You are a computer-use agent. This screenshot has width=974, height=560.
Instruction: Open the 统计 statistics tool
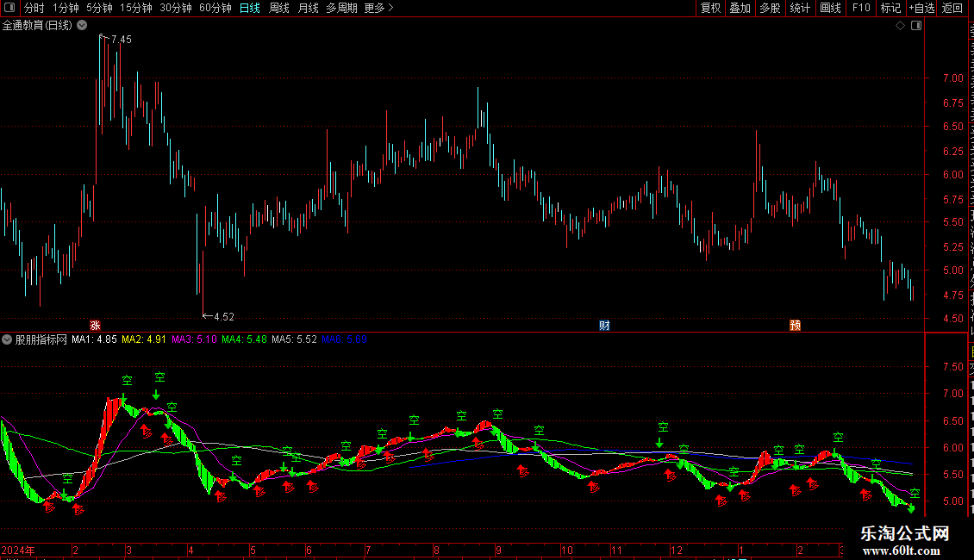point(800,8)
